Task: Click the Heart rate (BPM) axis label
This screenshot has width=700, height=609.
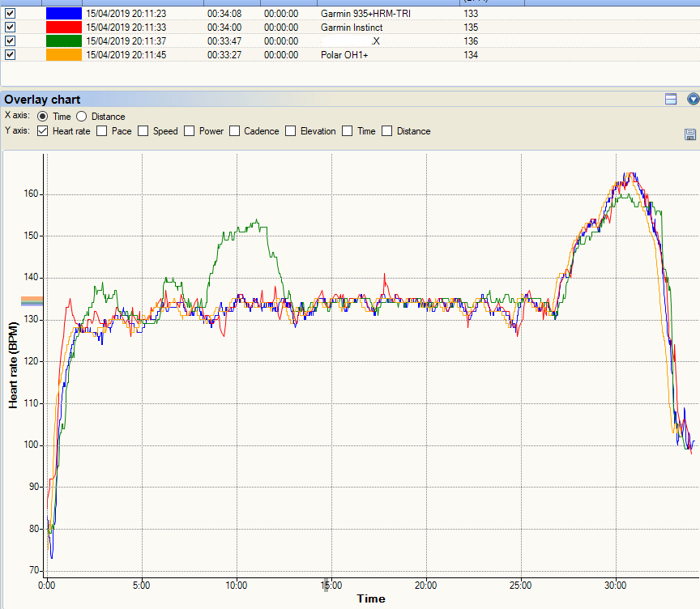Action: coord(13,365)
